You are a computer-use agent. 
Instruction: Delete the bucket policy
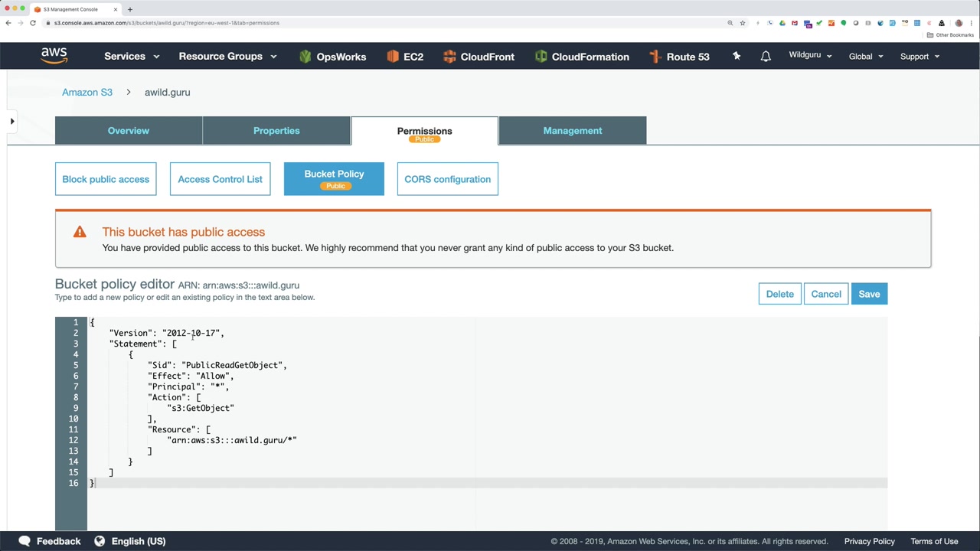pyautogui.click(x=779, y=294)
